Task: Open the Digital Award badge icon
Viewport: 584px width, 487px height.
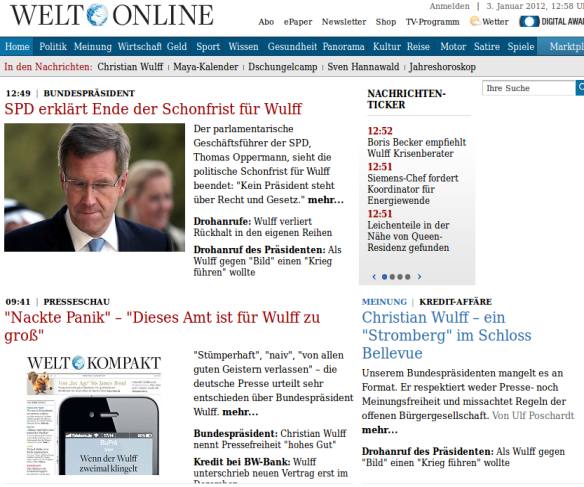Action: (x=529, y=22)
